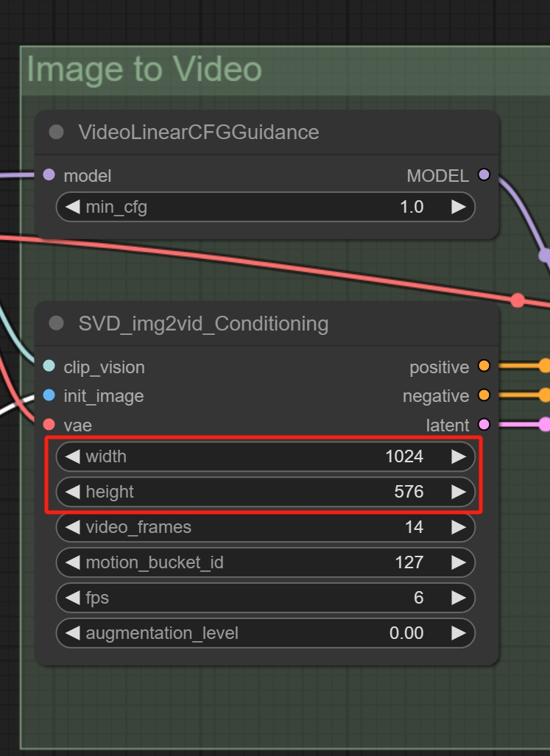Increase fps with the right arrow

[459, 598]
